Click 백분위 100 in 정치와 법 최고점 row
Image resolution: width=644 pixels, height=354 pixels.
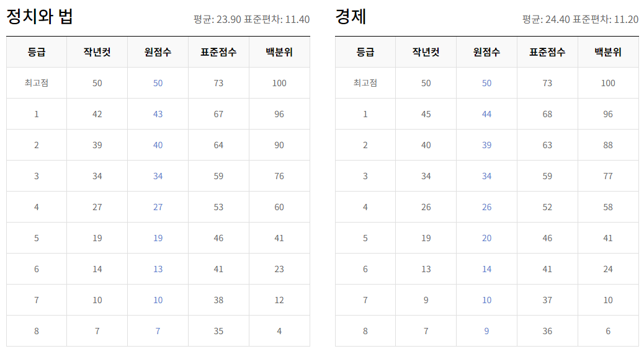(279, 83)
